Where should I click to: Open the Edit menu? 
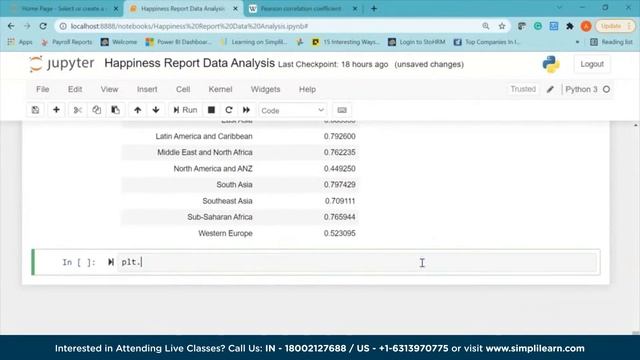coord(75,89)
